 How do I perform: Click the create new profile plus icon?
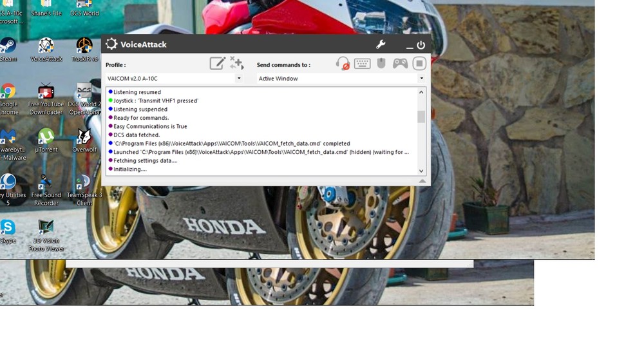[x=236, y=63]
